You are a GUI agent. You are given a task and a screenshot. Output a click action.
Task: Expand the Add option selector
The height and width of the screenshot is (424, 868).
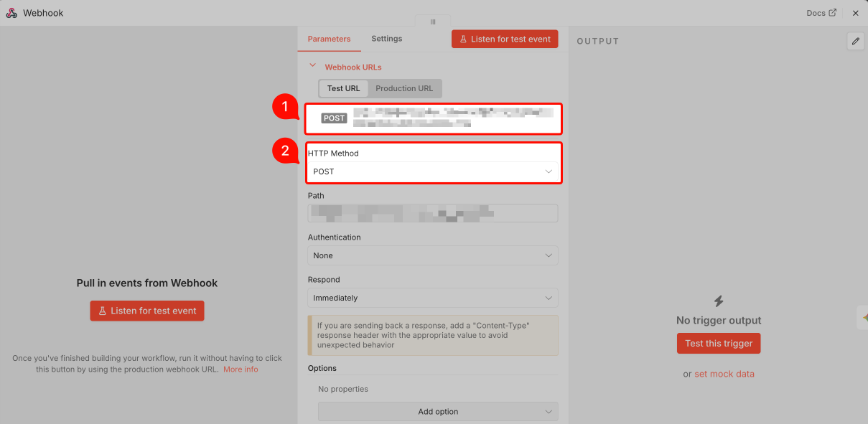438,411
